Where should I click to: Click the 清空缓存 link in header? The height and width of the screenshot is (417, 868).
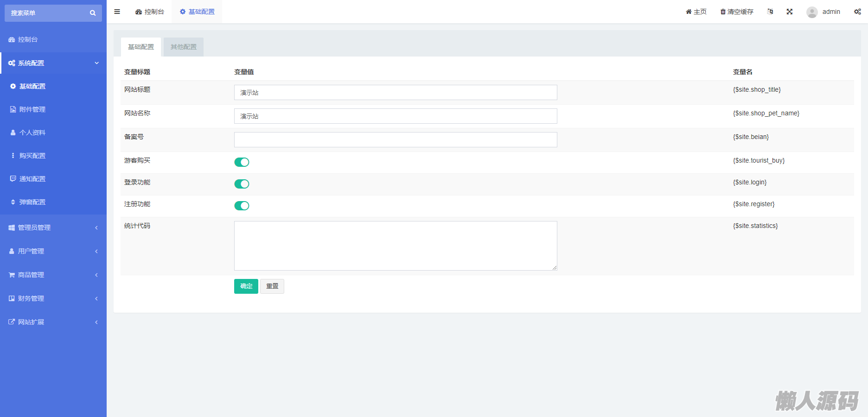click(737, 12)
